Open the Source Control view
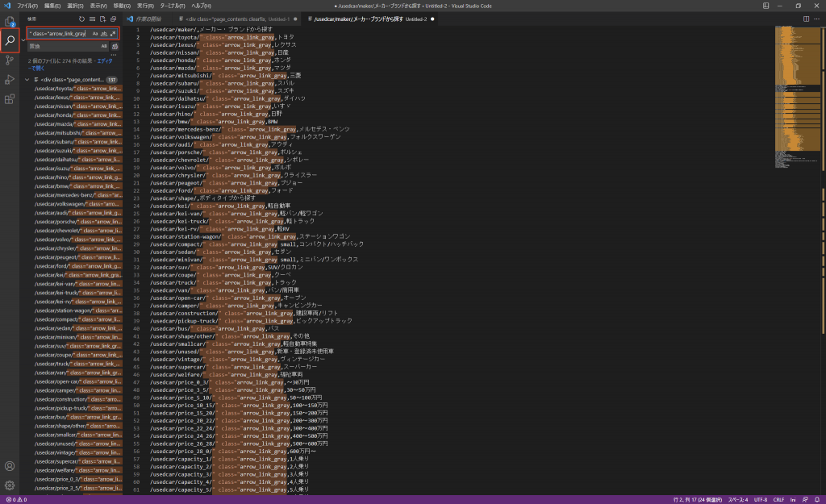 coord(10,60)
